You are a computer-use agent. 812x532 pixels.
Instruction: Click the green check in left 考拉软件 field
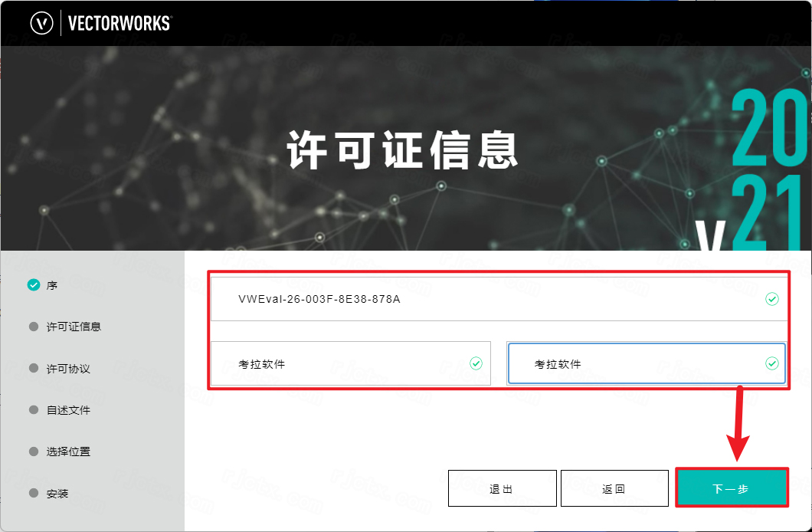tap(476, 363)
